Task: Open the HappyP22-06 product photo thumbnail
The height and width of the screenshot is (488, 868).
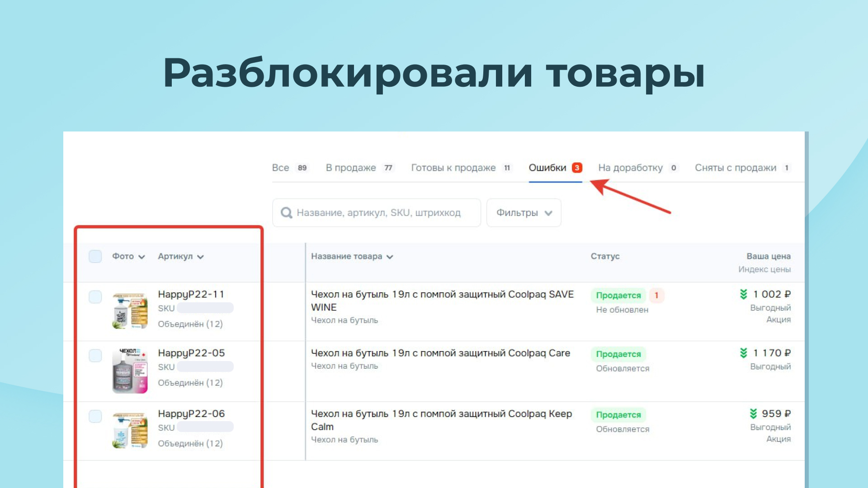Action: pyautogui.click(x=130, y=430)
